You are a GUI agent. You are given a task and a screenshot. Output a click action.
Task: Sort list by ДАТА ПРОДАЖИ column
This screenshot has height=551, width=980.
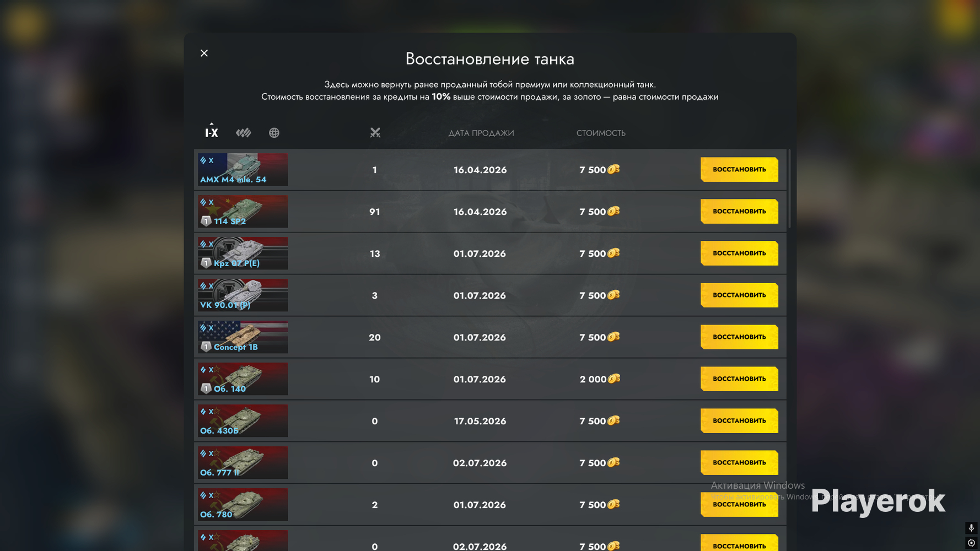point(481,133)
